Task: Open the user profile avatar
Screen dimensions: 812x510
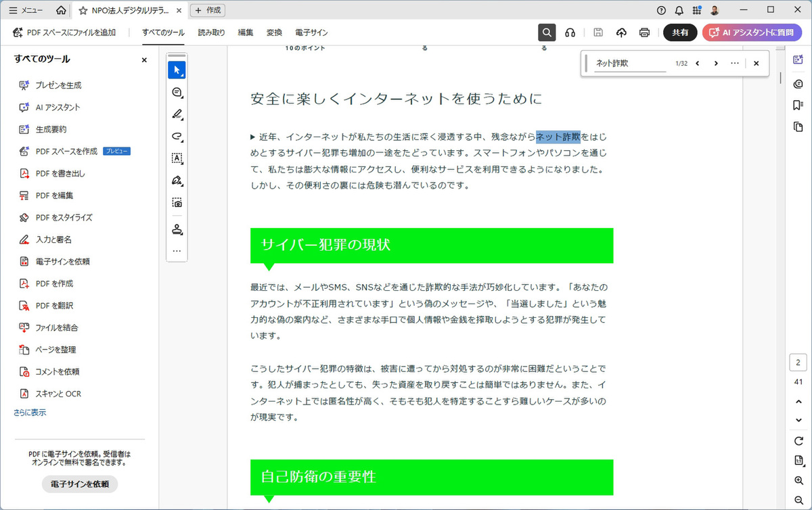Action: (715, 10)
